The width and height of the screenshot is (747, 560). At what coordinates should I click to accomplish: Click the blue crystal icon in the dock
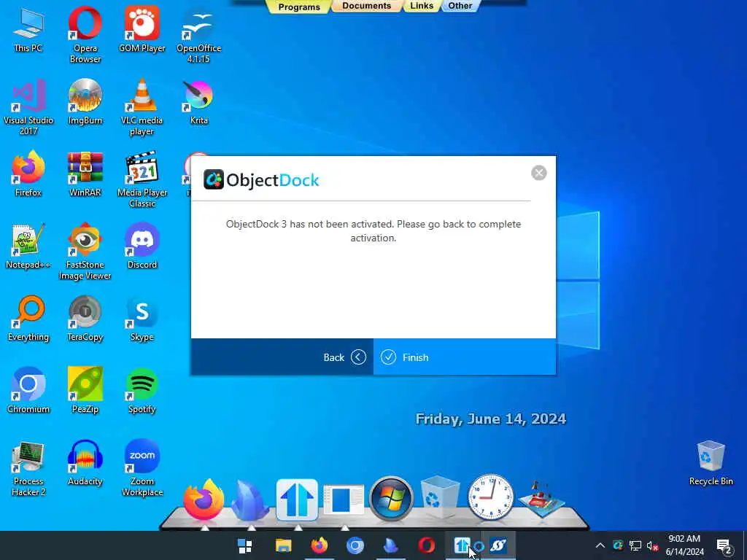coord(250,500)
